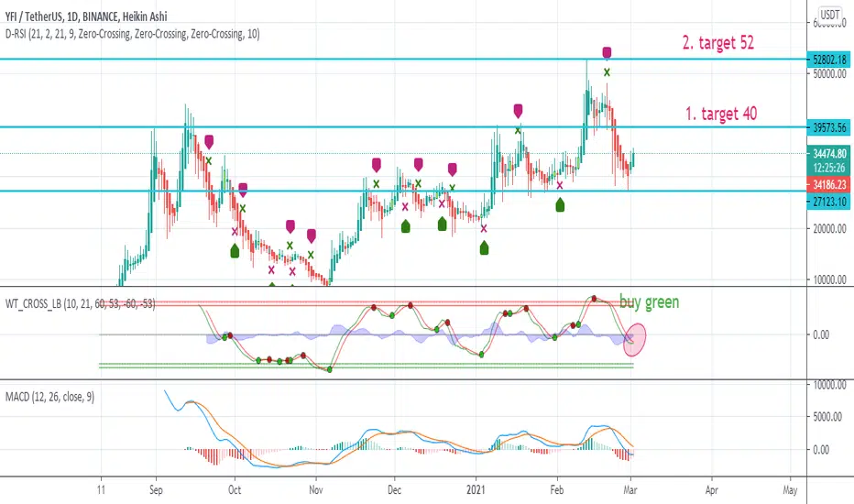The image size is (854, 504).
Task: Click the 12:25:26 bar countdown
Action: tap(829, 168)
